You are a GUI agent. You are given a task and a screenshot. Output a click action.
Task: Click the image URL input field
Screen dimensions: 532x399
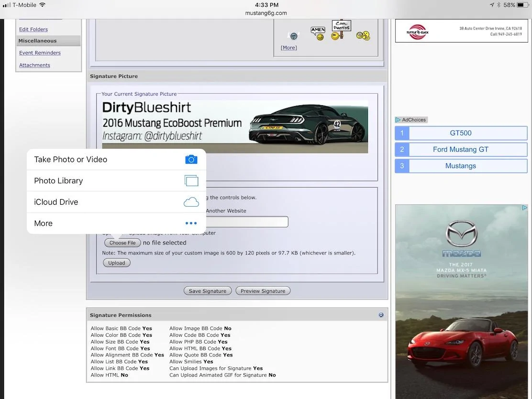pyautogui.click(x=247, y=222)
